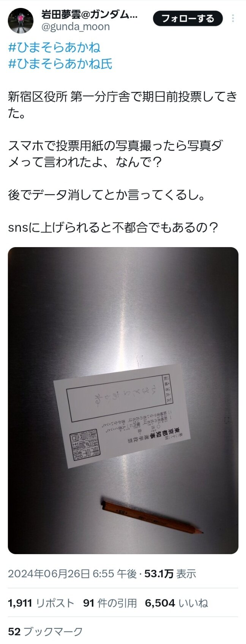This screenshot has width=246, height=644.
Task: Open the @gunda_moon username handle
Action: pyautogui.click(x=76, y=27)
